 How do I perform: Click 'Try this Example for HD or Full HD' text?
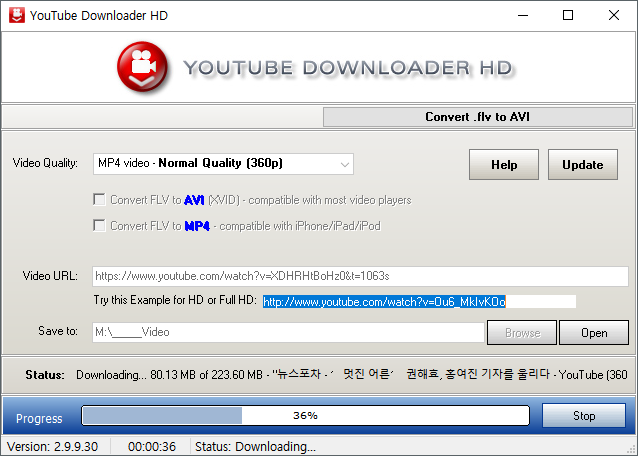click(x=175, y=300)
